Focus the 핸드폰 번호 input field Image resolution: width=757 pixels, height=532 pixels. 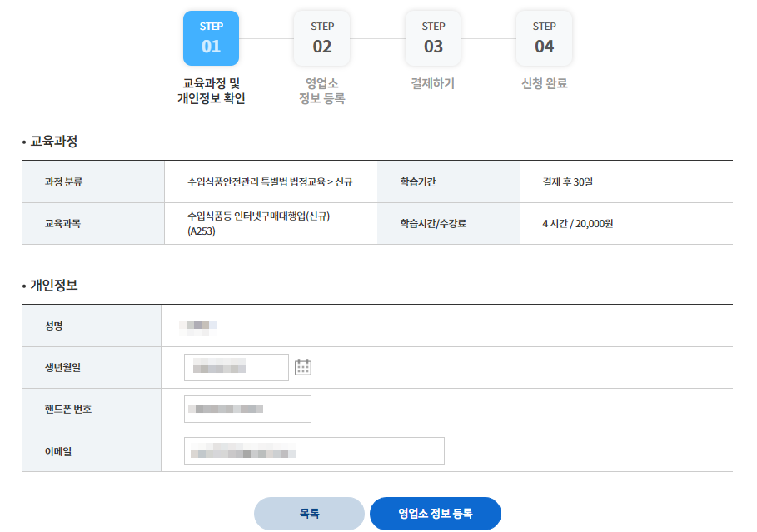pyautogui.click(x=247, y=410)
